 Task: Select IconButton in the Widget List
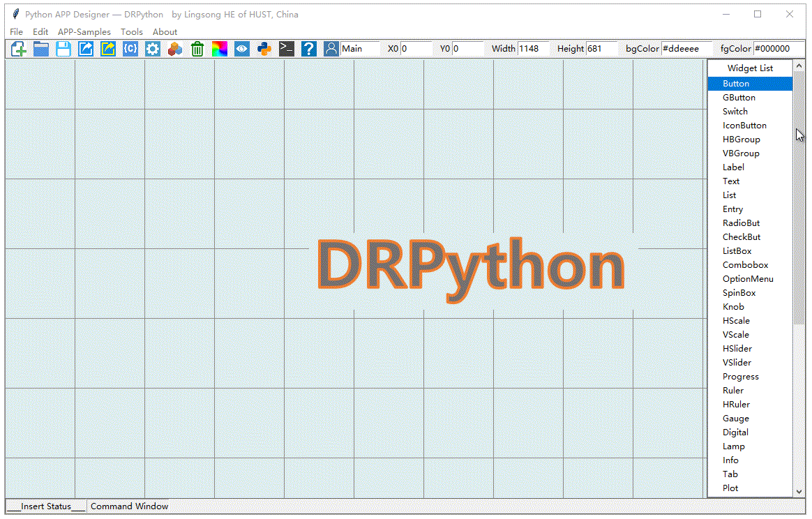(750, 126)
